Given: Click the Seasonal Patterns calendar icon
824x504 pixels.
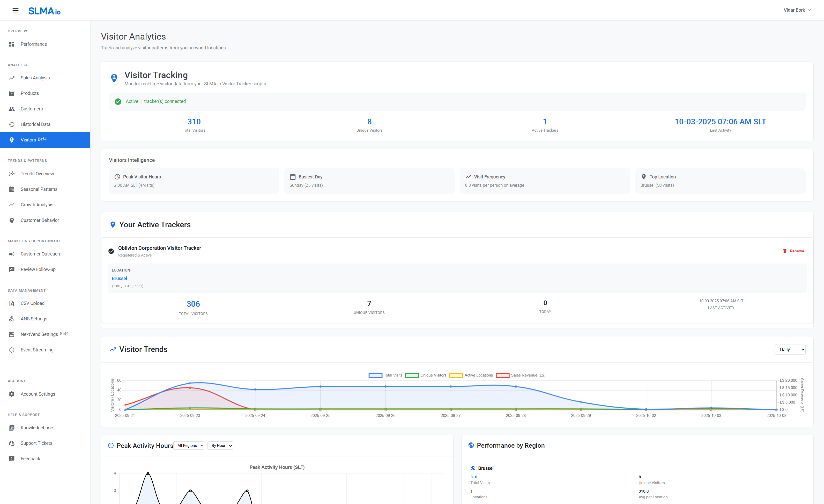Looking at the screenshot, I should [12, 189].
